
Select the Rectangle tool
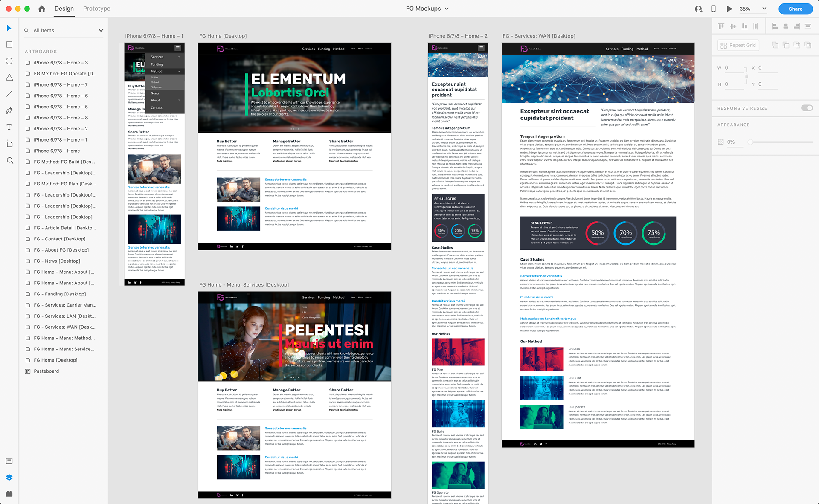pos(9,45)
